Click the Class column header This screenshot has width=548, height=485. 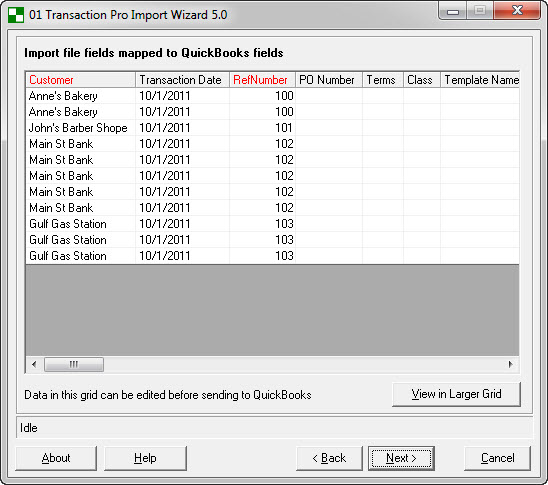[x=421, y=80]
